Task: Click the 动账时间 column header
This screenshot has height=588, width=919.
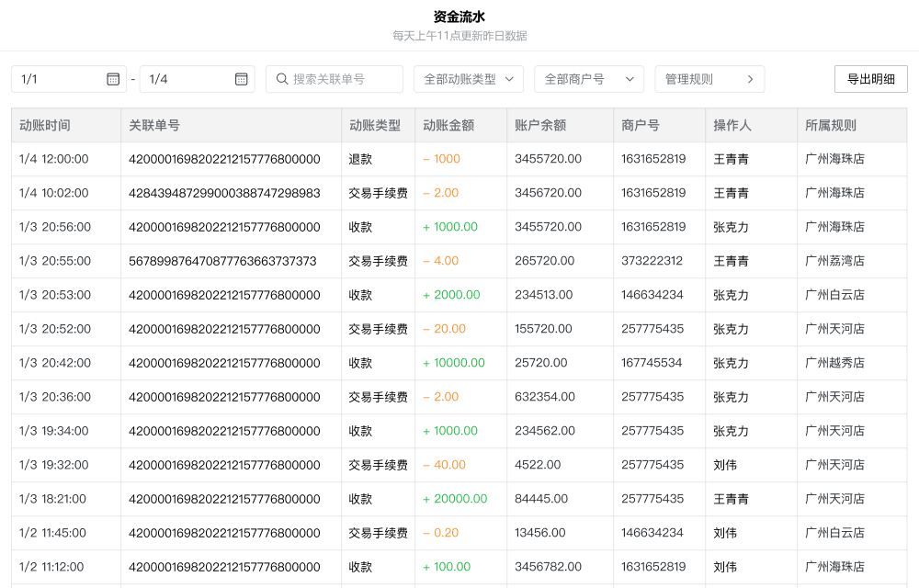Action: click(x=45, y=126)
